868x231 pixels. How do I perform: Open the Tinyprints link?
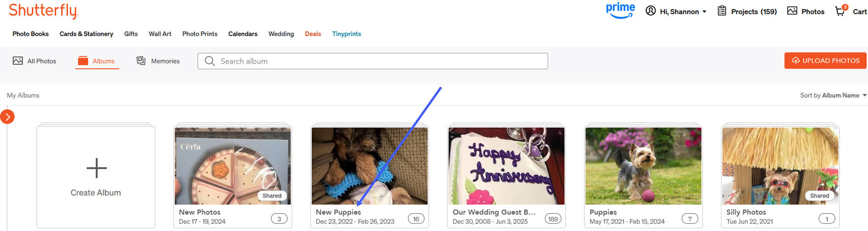click(347, 34)
